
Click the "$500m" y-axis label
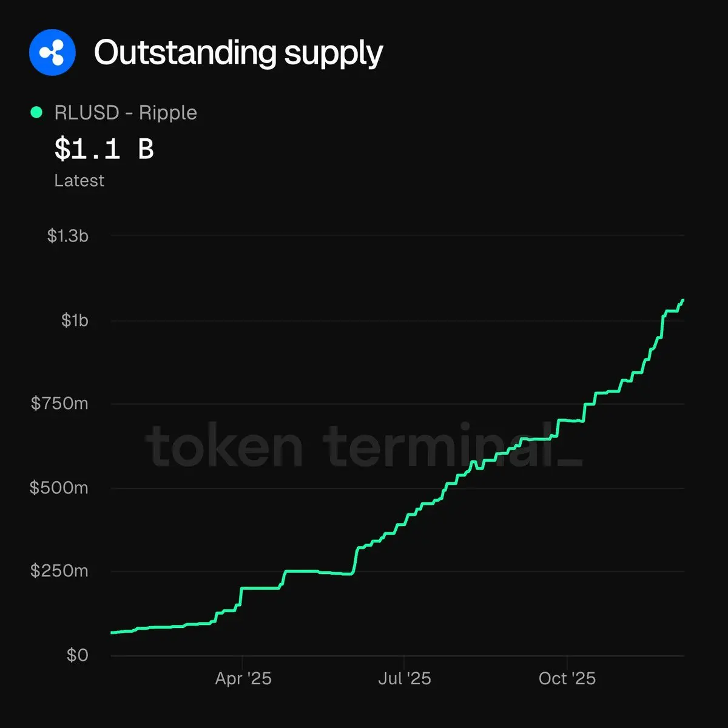59,488
